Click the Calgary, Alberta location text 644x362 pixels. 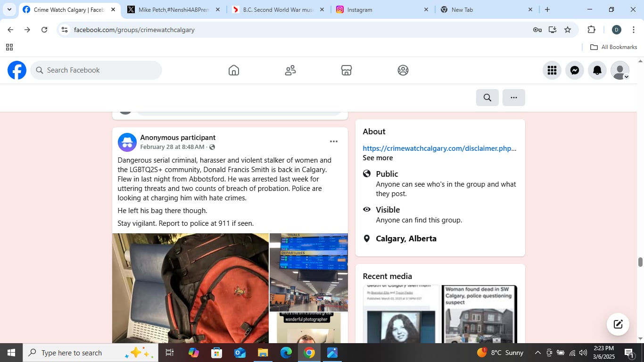coord(406,239)
